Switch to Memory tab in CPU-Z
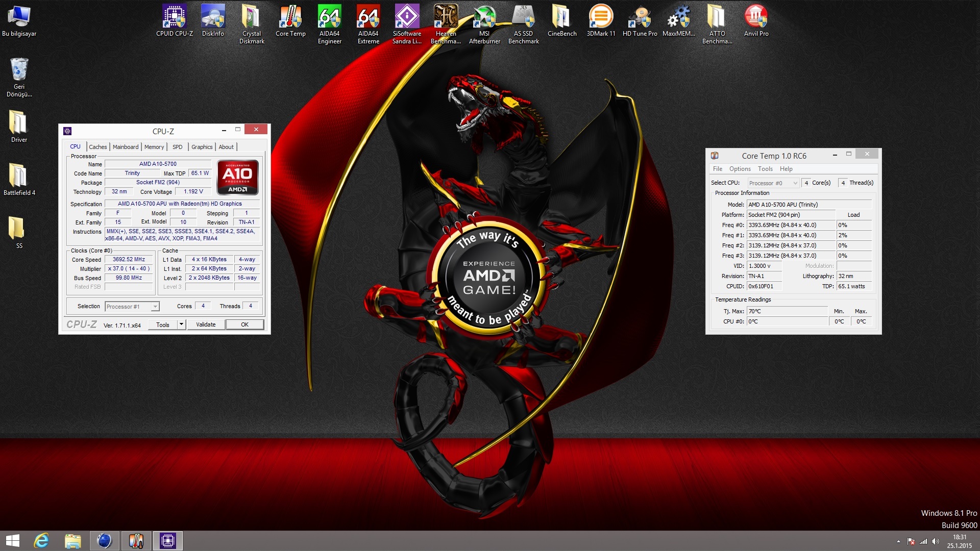980x551 pixels. [x=154, y=147]
